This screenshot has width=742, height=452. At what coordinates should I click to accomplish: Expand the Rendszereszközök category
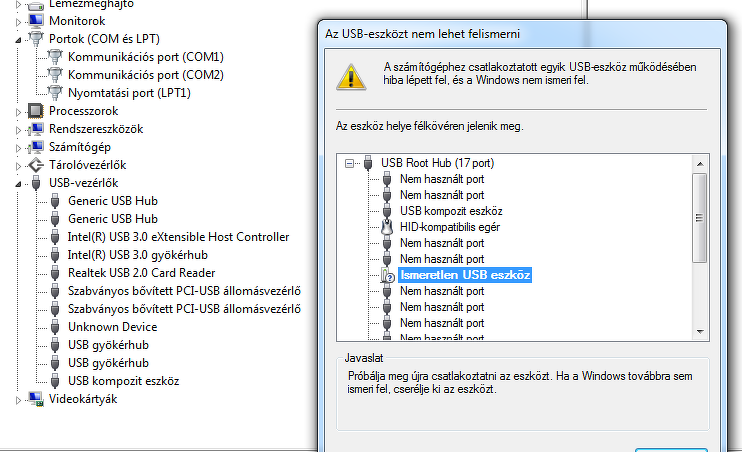click(x=21, y=129)
